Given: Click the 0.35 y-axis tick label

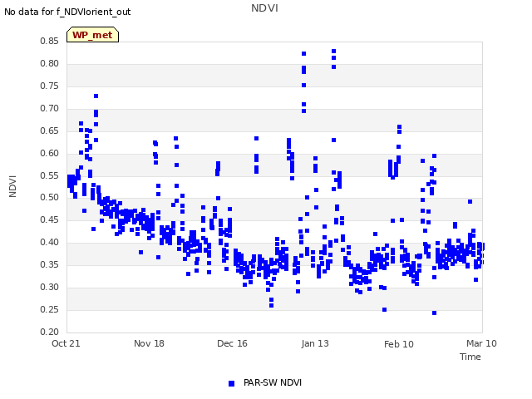Looking at the screenshot, I should click(x=50, y=264).
